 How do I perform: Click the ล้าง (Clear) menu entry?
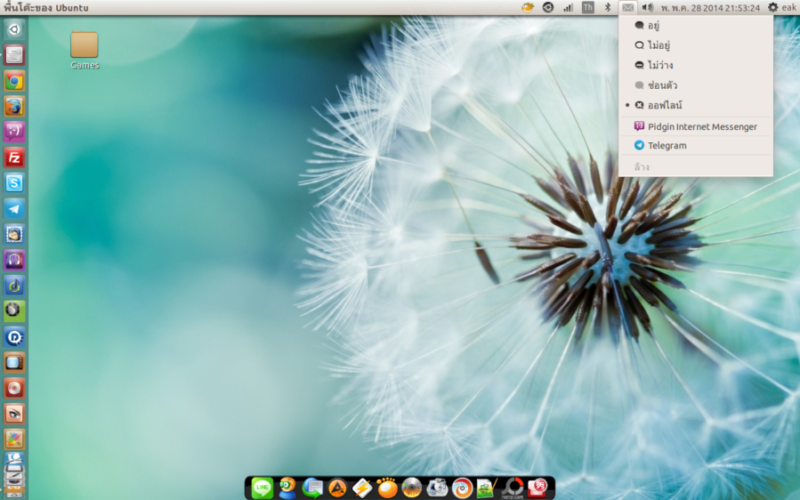pos(695,166)
